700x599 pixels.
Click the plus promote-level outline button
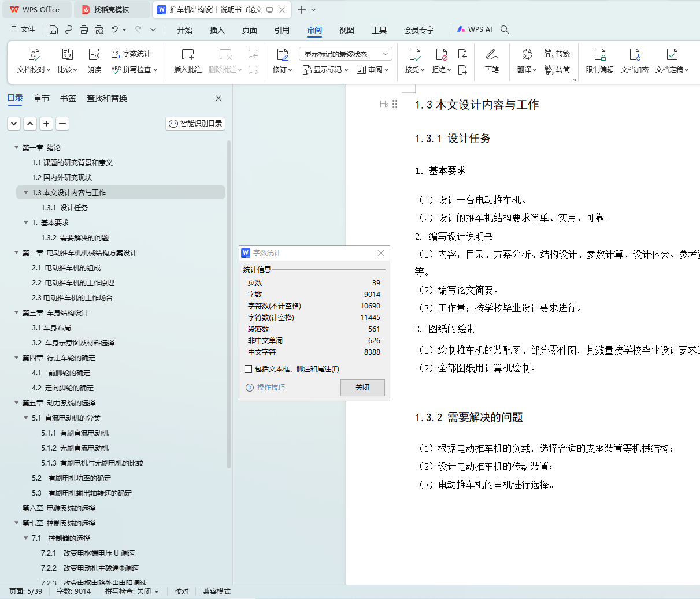[46, 124]
